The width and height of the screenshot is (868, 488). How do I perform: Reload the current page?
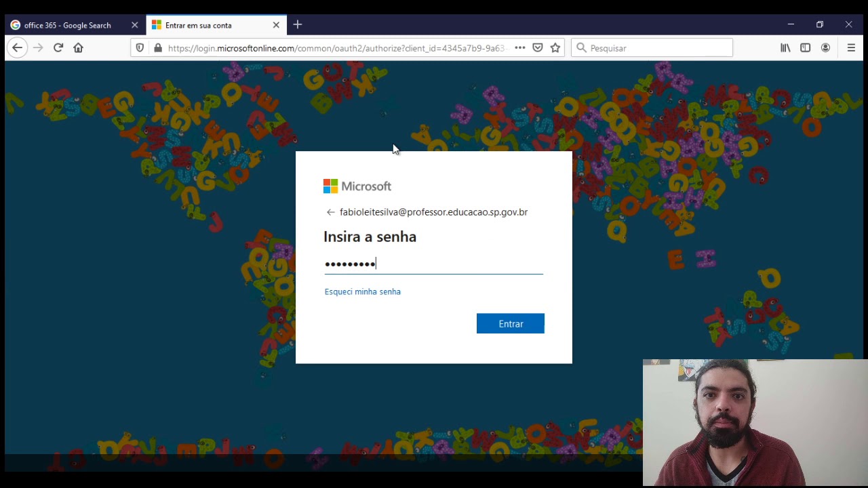click(58, 47)
